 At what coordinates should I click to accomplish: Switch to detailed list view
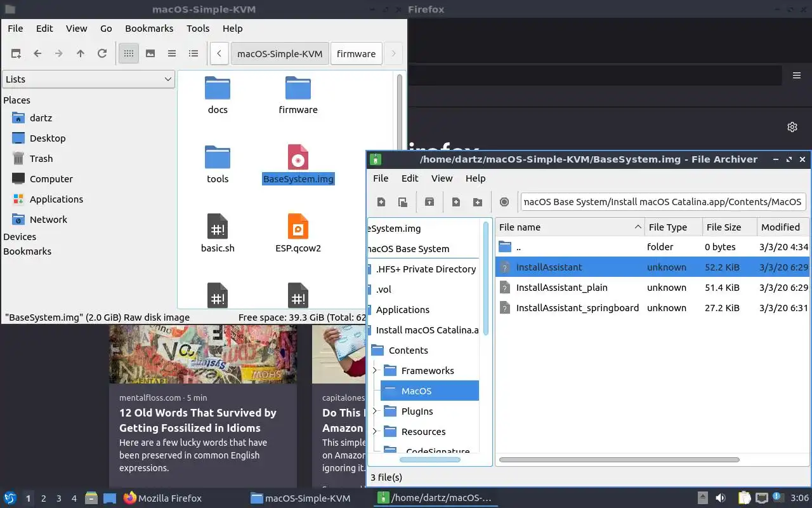(193, 54)
